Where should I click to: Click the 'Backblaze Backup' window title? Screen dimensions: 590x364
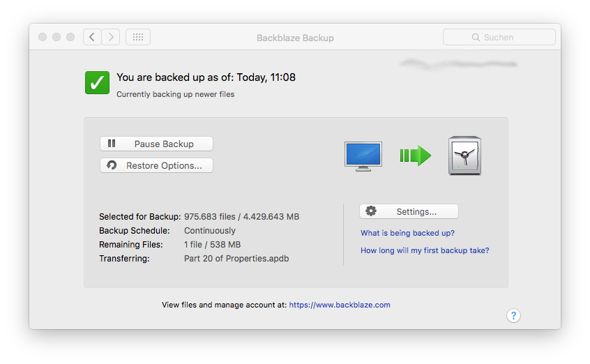295,38
